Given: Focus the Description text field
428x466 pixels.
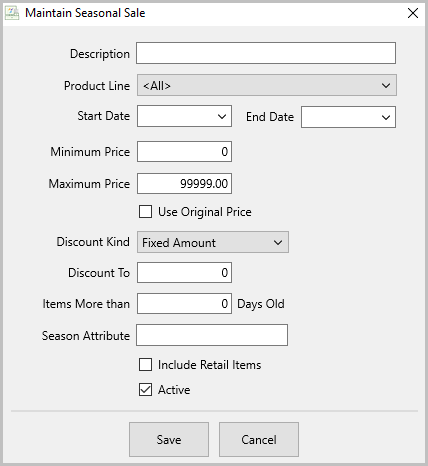Looking at the screenshot, I should click(x=266, y=53).
